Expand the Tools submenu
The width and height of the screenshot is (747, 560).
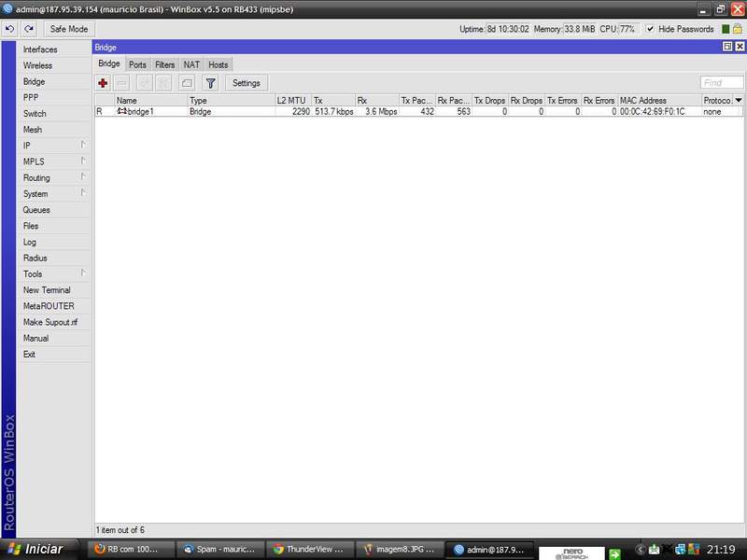tap(83, 273)
